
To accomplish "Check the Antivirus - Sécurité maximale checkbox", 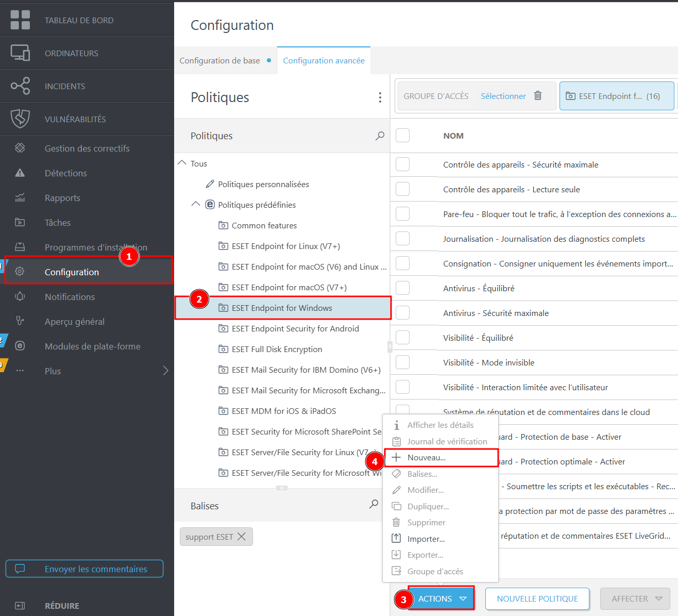I will (x=402, y=312).
